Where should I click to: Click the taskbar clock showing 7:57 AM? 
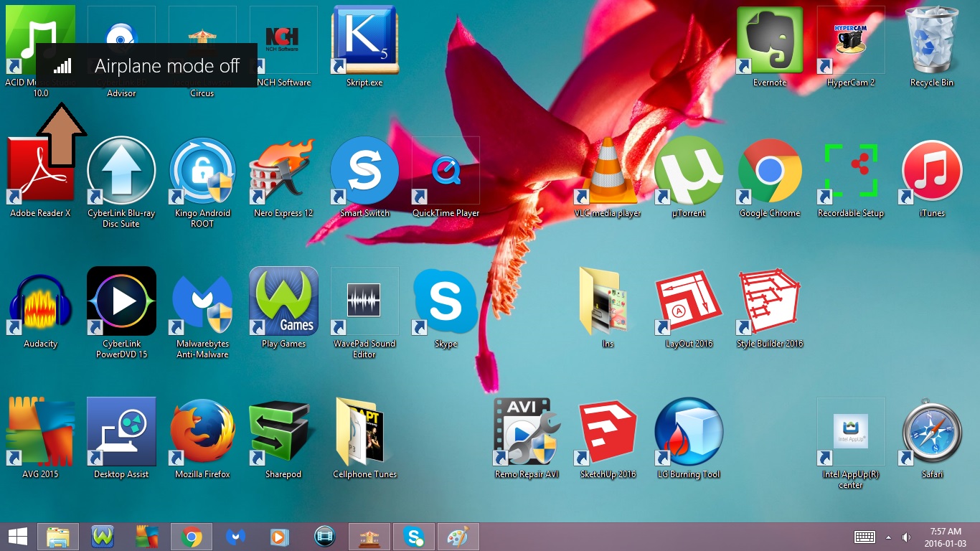945,537
